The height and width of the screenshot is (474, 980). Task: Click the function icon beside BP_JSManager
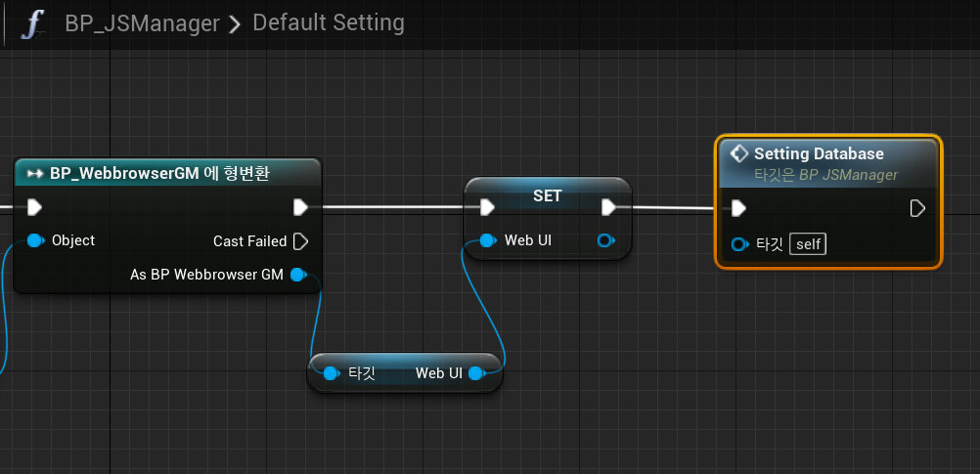(x=34, y=22)
